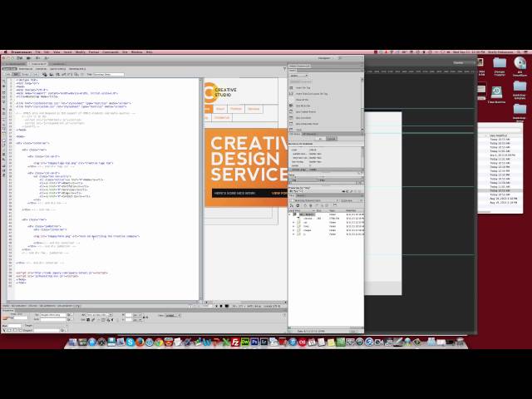Show All mode in CSS Styles panel
The height and width of the screenshot is (399, 532).
point(320,139)
